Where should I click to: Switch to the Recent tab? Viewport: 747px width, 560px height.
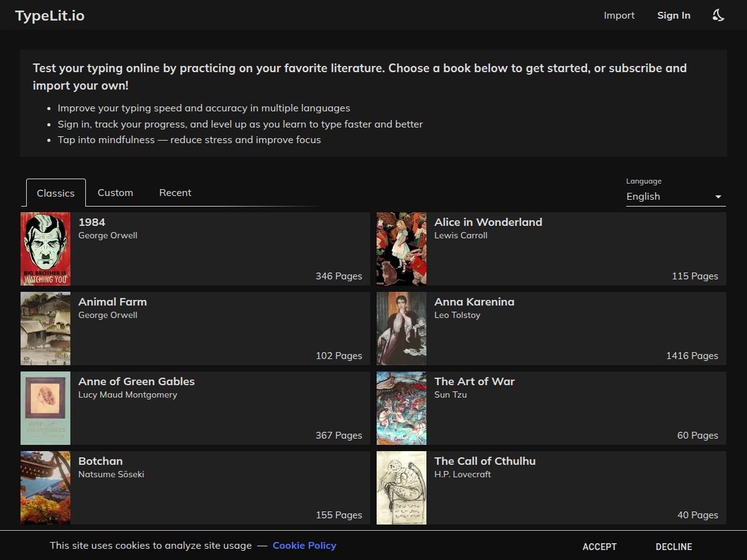175,193
